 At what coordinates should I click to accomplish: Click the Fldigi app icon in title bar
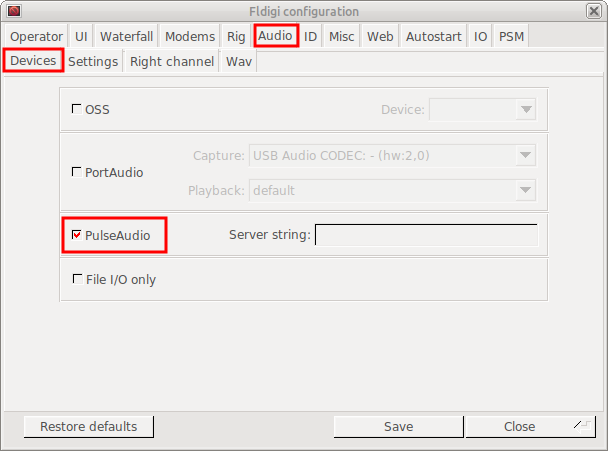14,10
